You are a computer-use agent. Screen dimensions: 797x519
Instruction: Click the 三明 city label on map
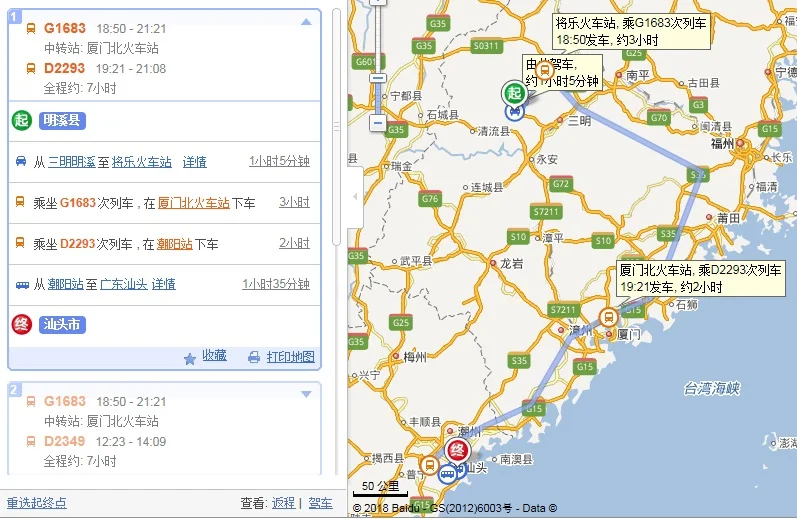tap(579, 120)
